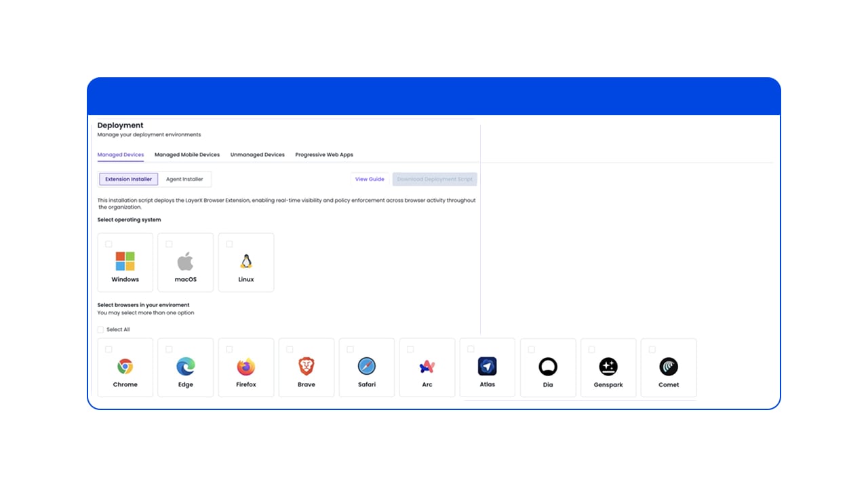Viewport: 868px width, 488px height.
Task: Click the macOS label text
Action: [185, 279]
